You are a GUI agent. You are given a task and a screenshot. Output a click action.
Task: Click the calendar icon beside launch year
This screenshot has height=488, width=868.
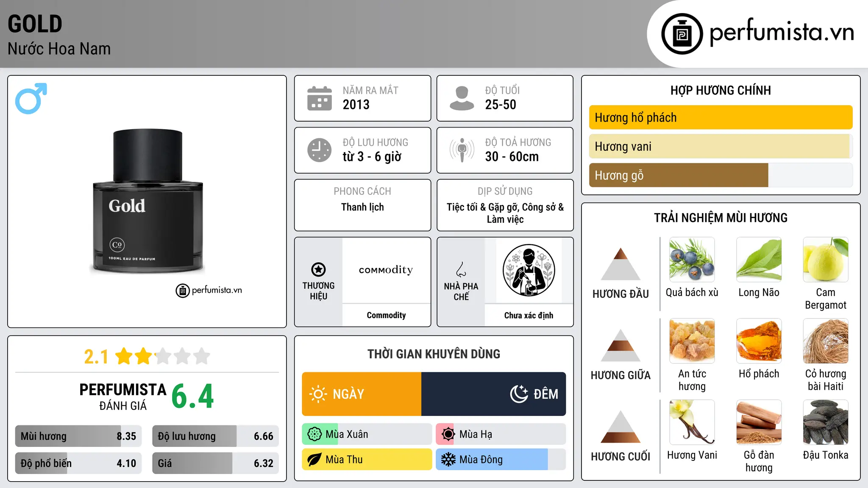point(320,98)
